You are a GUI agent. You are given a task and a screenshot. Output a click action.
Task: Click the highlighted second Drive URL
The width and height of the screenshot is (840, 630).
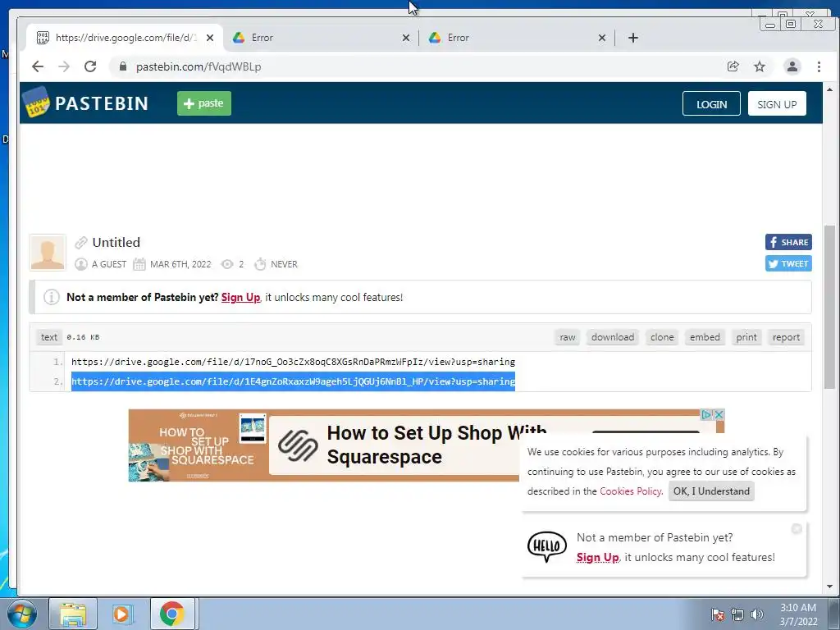(293, 381)
